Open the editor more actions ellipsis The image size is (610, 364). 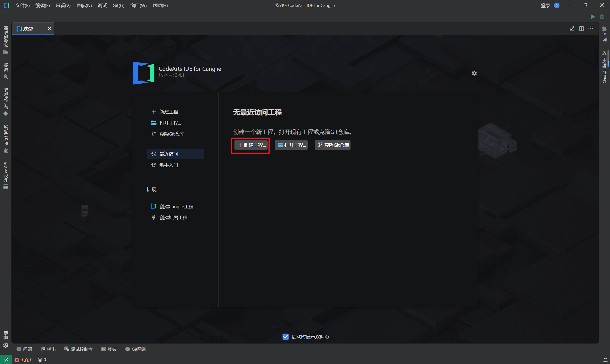pyautogui.click(x=591, y=29)
